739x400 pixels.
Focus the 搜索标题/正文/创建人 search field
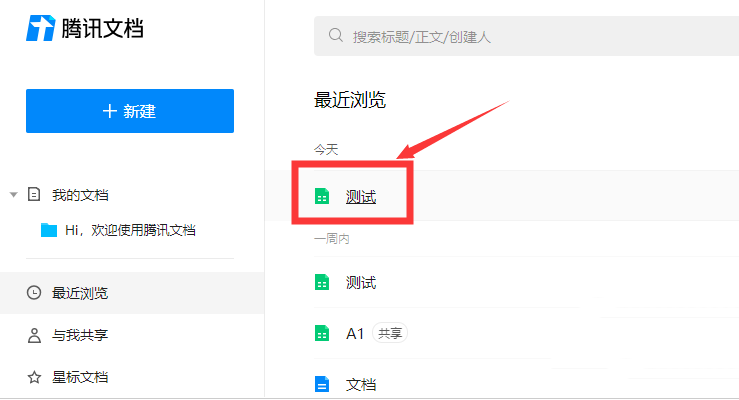tap(526, 36)
